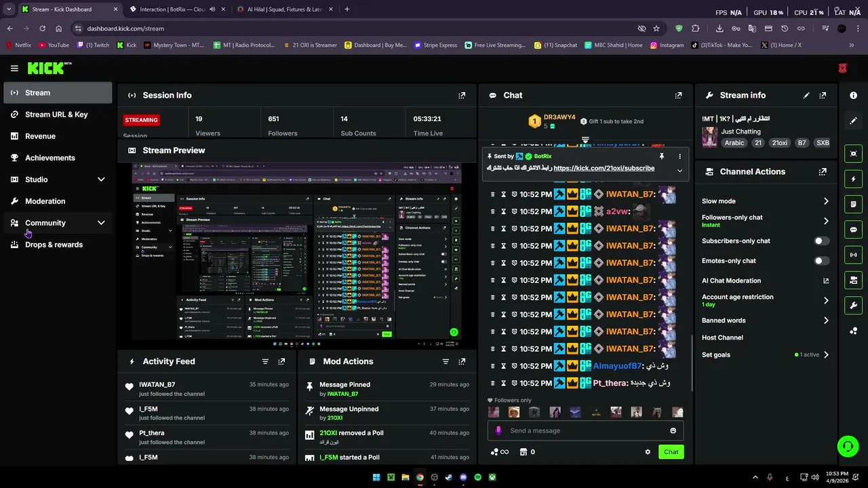Expand the Community sidebar section
This screenshot has width=868, height=488.
[x=101, y=223]
